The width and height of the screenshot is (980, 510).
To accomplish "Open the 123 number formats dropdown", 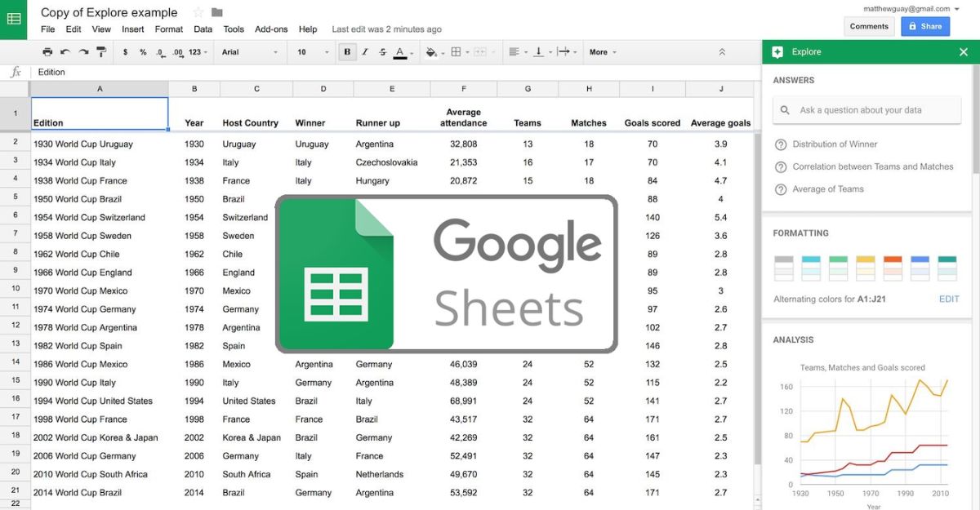I will (198, 52).
